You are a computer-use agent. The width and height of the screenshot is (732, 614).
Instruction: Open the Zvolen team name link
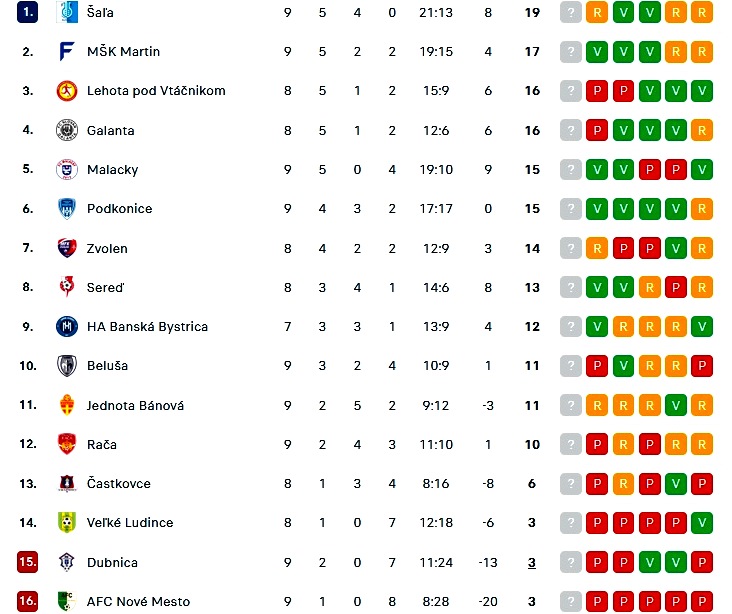[107, 248]
